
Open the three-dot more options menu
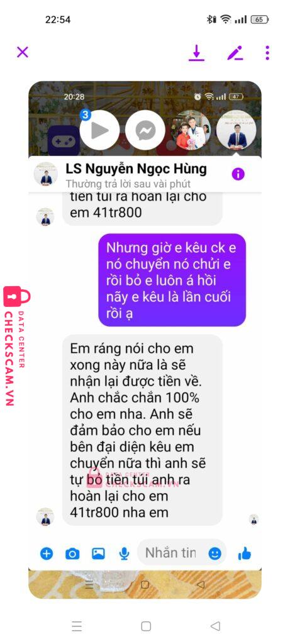coord(267,53)
